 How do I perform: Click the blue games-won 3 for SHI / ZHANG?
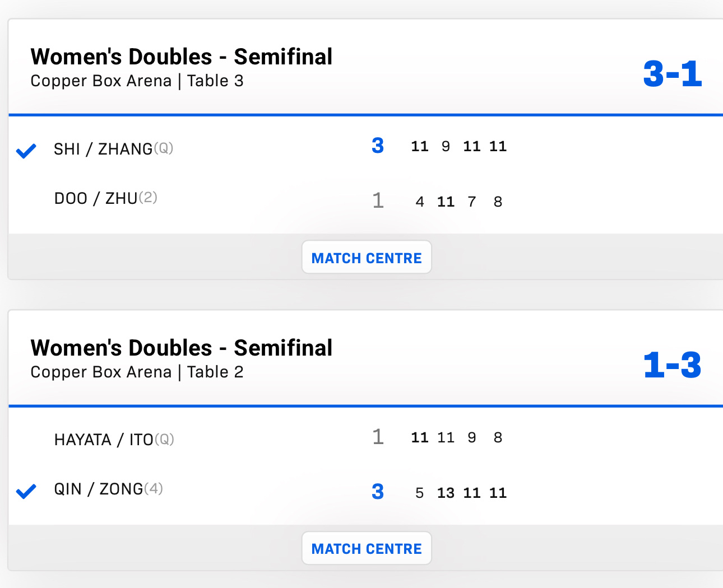coord(378,146)
